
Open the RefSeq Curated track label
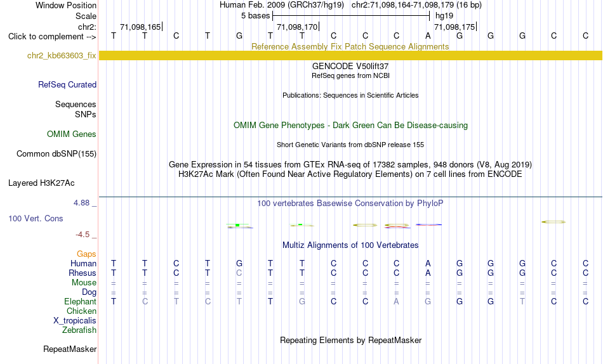coord(67,84)
